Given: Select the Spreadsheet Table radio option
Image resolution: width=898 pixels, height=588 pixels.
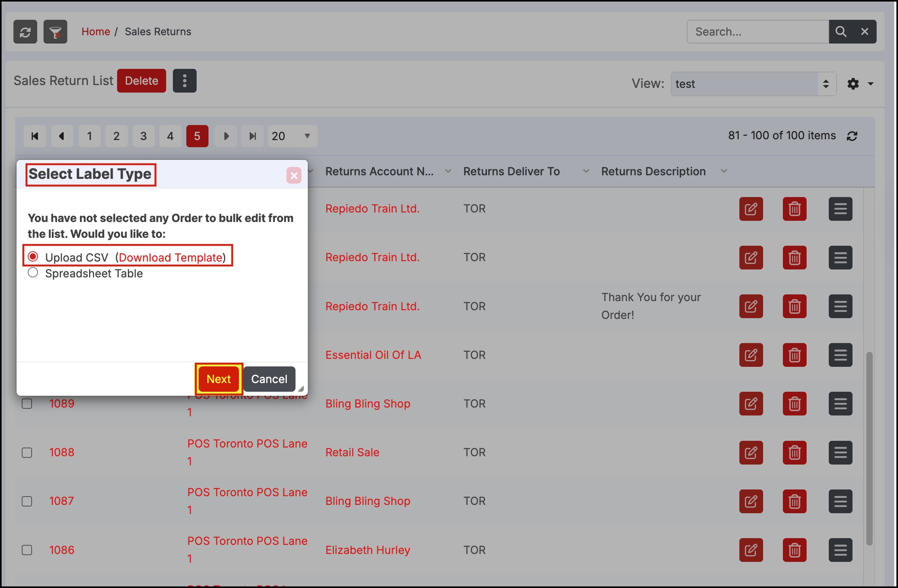Looking at the screenshot, I should click(33, 273).
